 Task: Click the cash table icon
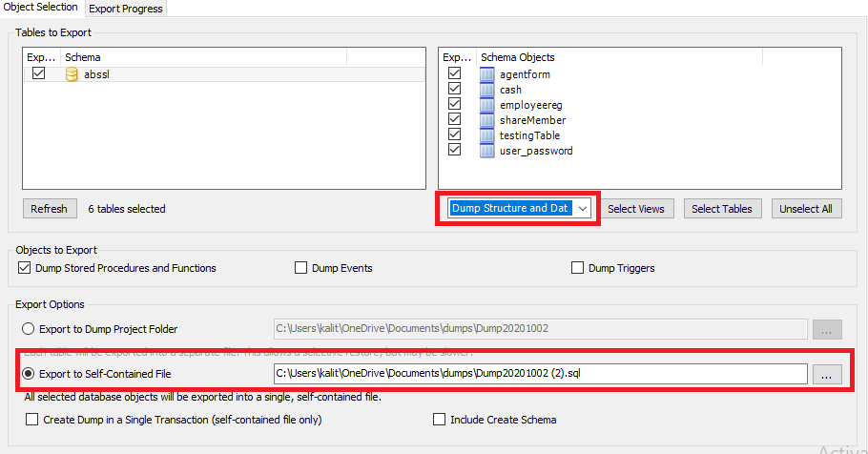tap(486, 90)
